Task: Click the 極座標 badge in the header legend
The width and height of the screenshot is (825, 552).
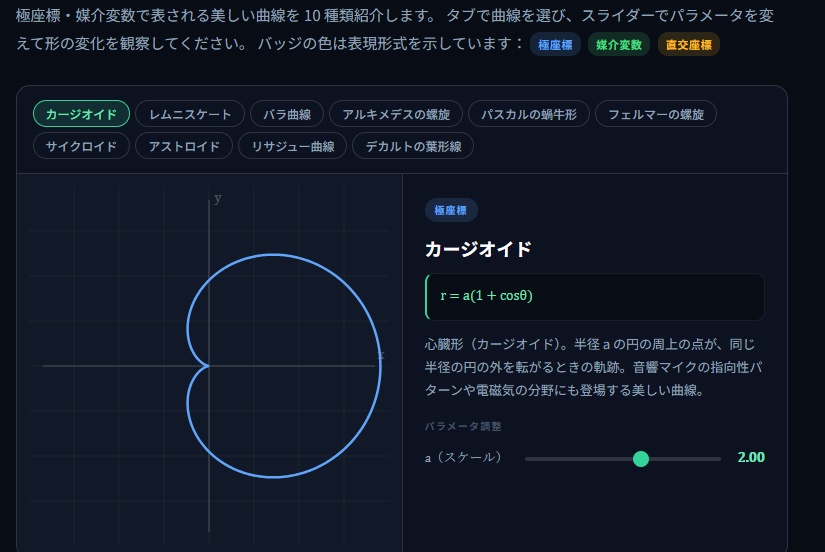Action: [x=555, y=45]
